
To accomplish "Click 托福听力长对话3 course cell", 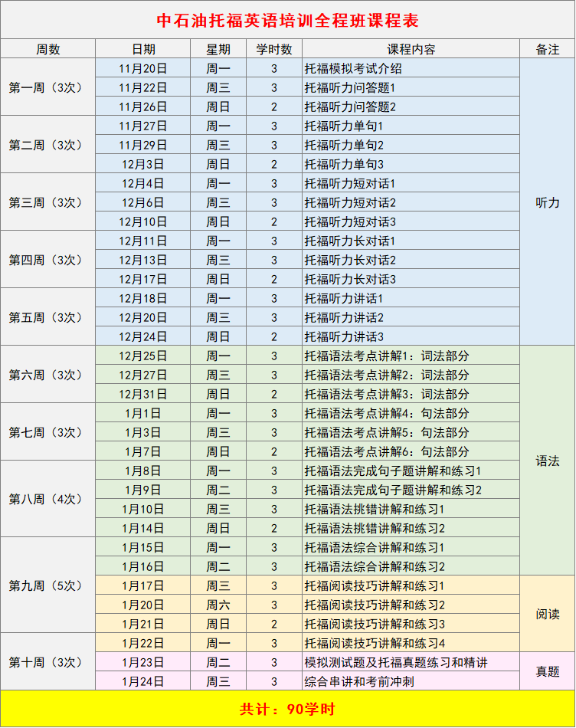I will pos(411,279).
